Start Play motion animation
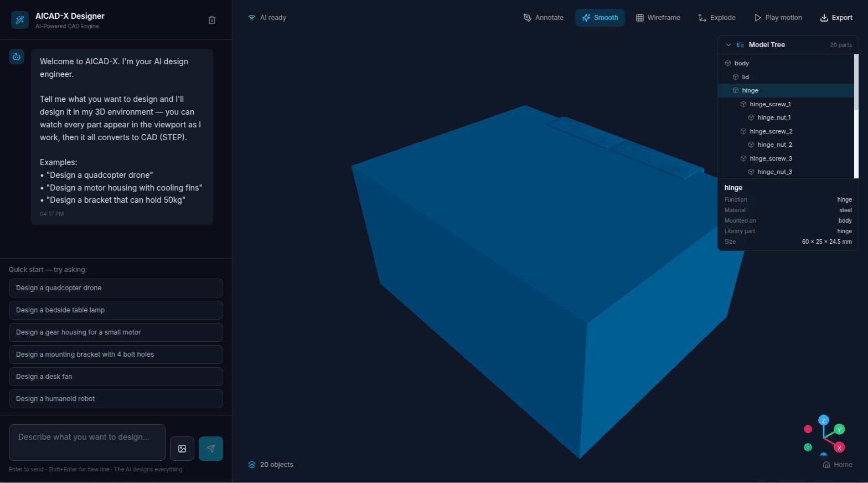This screenshot has height=483, width=868. click(x=778, y=18)
